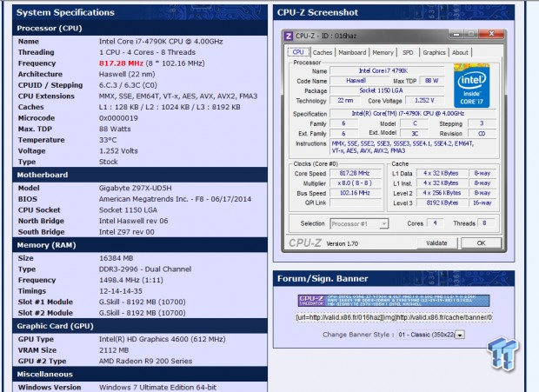Click the Multiplier x 8.0 field

(355, 183)
